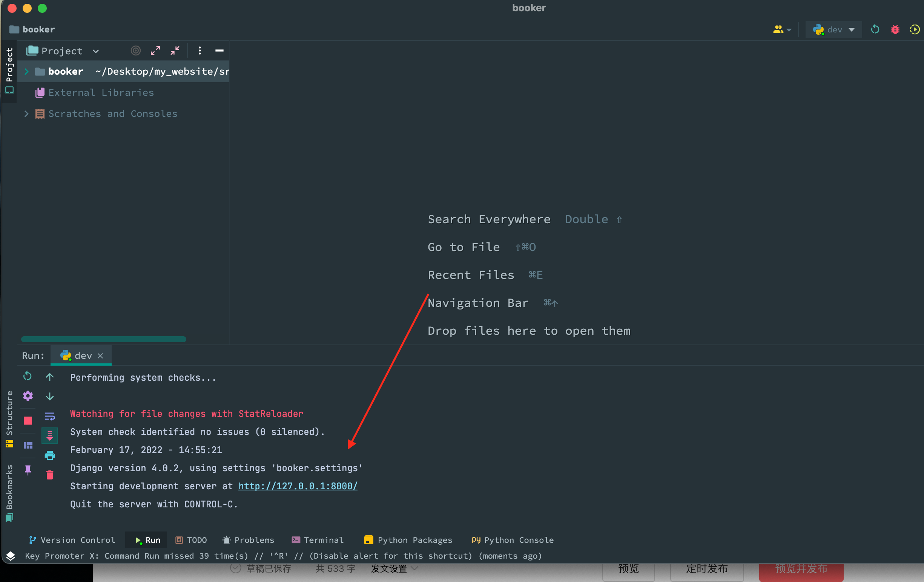Jump down the stack trace arrow

pyautogui.click(x=49, y=396)
